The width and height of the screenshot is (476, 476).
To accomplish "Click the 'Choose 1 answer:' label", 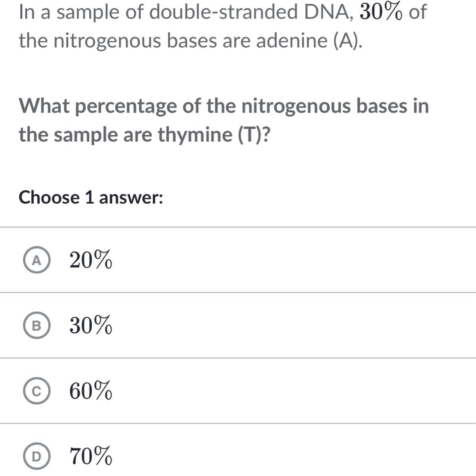I will click(x=91, y=197).
